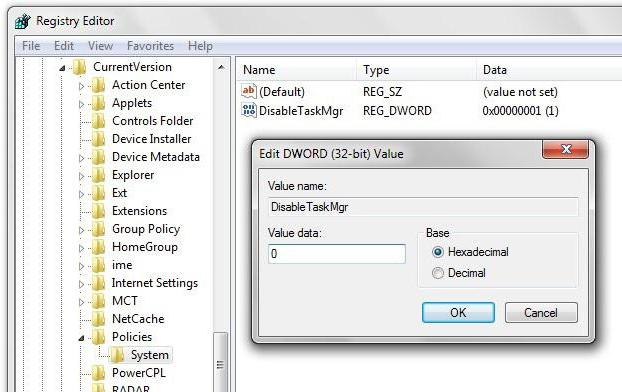Click the Explorer folder icon
This screenshot has height=392, width=622.
click(x=98, y=175)
